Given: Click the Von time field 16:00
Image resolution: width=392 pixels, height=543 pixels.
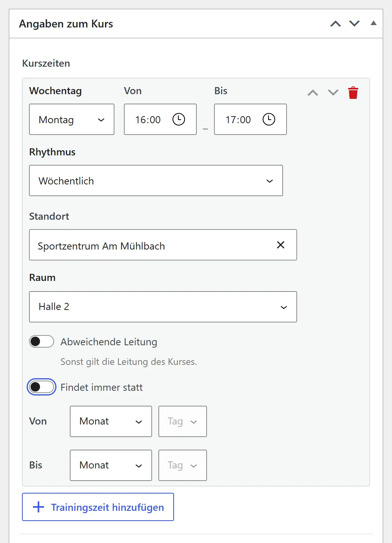Looking at the screenshot, I should [x=160, y=119].
